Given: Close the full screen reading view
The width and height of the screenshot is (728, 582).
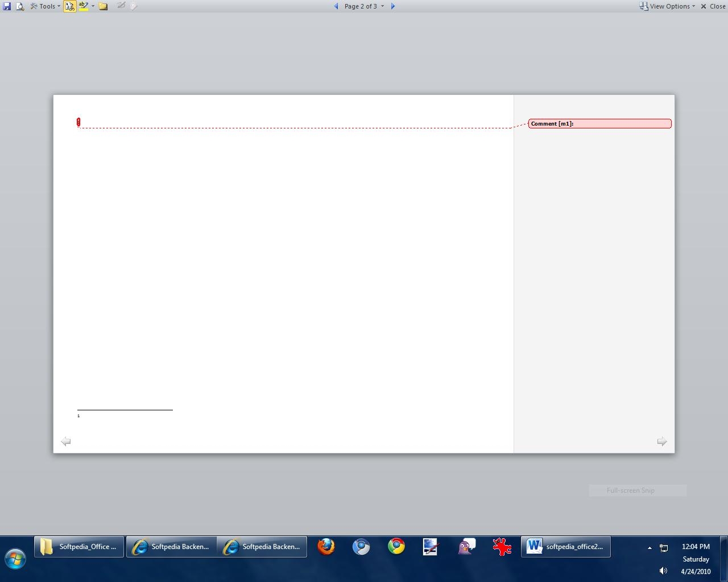Looking at the screenshot, I should pos(713,6).
